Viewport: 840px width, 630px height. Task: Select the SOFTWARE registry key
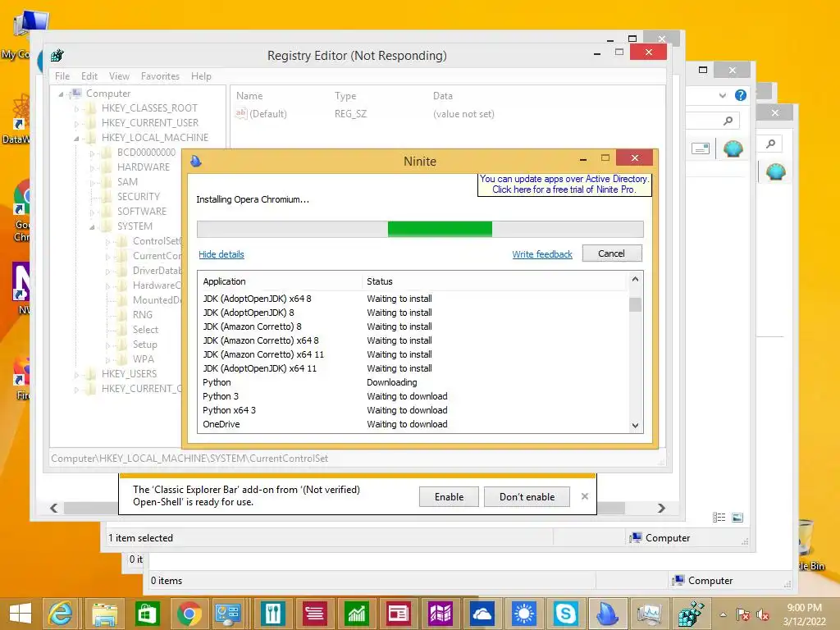142,211
